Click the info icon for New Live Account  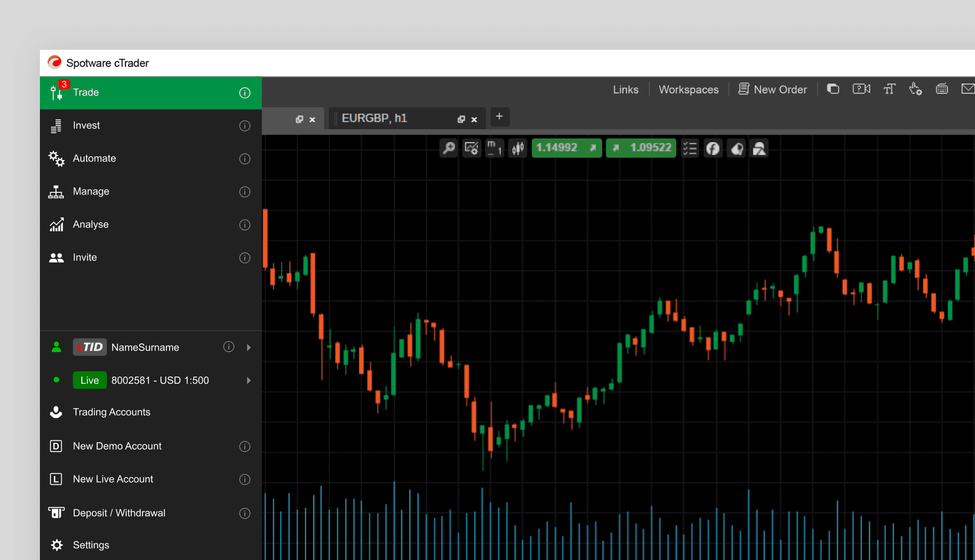pyautogui.click(x=245, y=480)
